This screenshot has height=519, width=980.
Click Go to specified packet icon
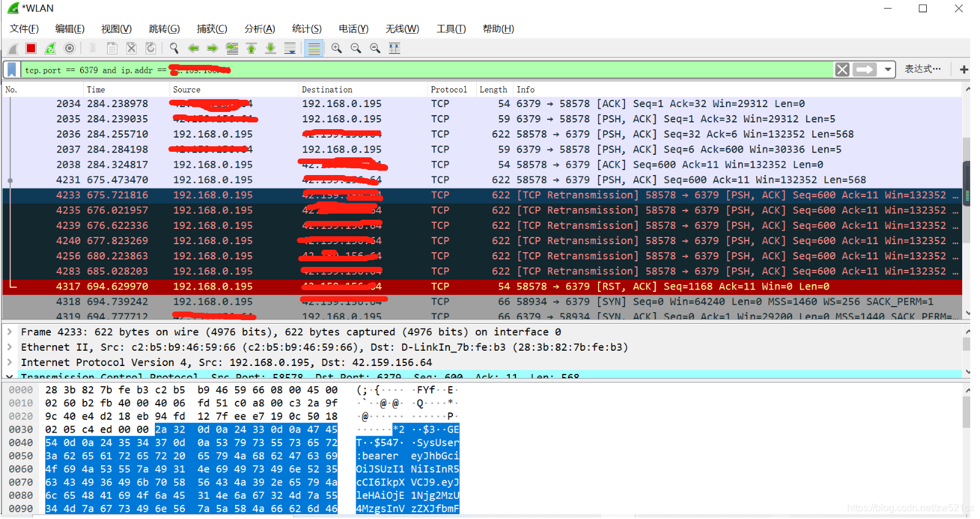232,48
